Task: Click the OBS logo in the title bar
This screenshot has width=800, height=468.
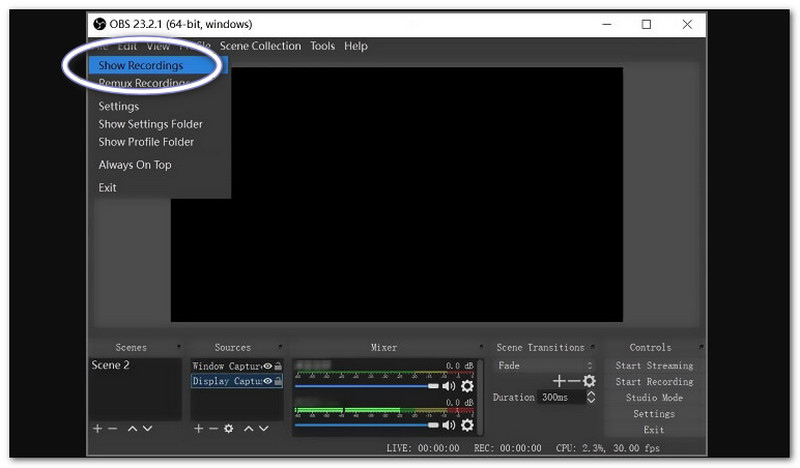Action: click(99, 24)
